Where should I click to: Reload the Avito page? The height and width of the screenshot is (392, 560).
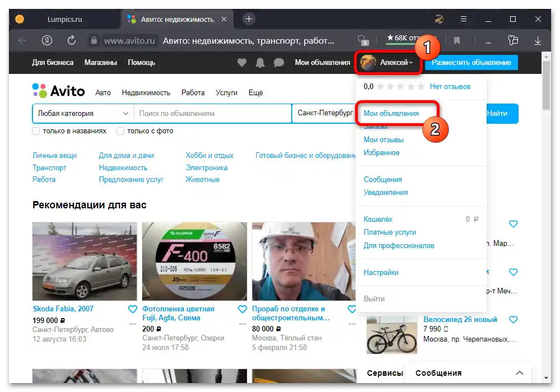72,41
